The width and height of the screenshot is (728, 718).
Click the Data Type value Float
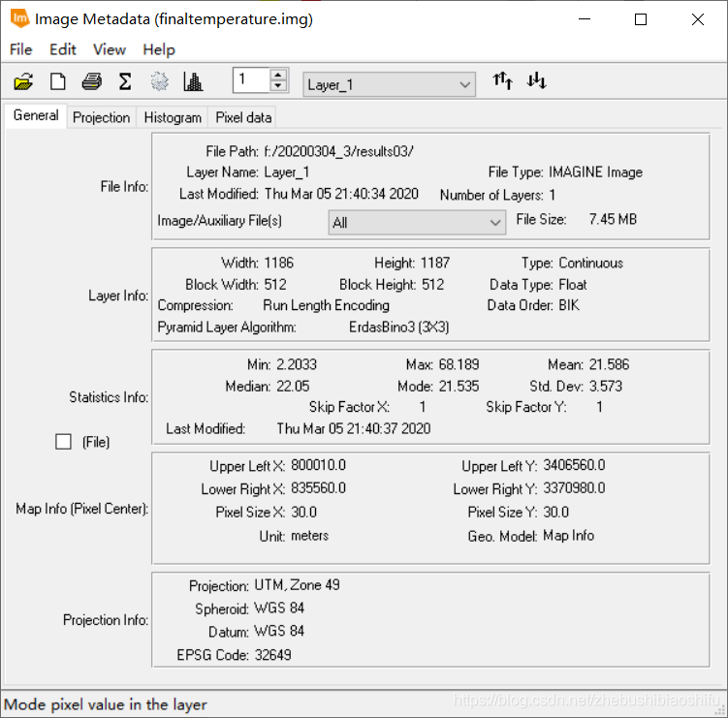click(573, 285)
